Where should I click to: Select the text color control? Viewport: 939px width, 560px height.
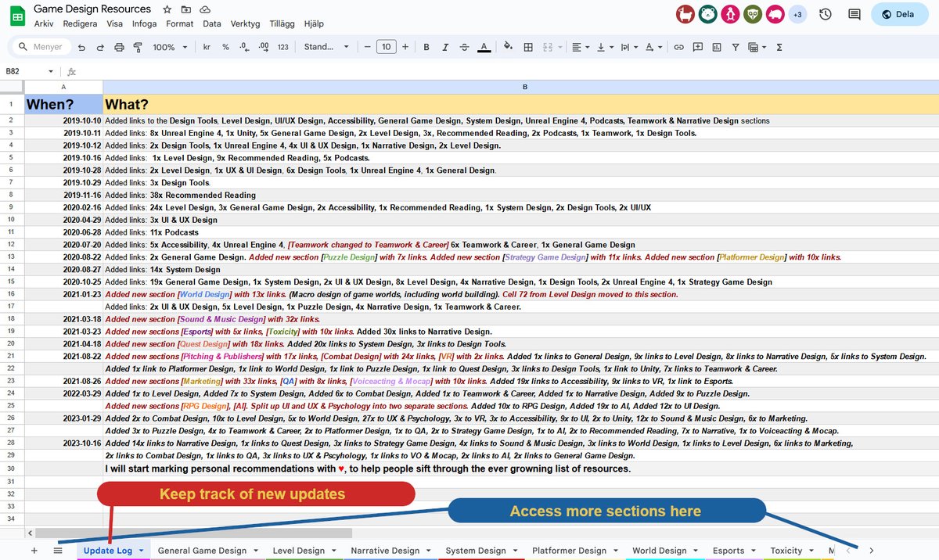tap(484, 47)
